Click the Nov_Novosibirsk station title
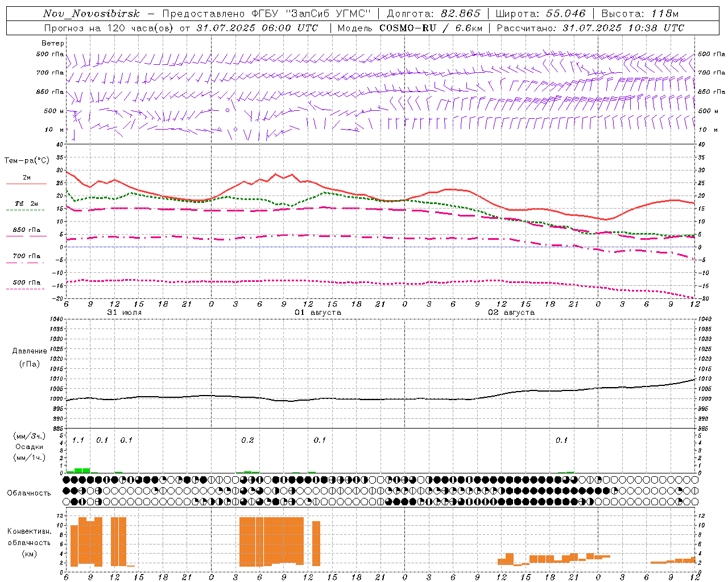728x582 pixels. pos(91,14)
